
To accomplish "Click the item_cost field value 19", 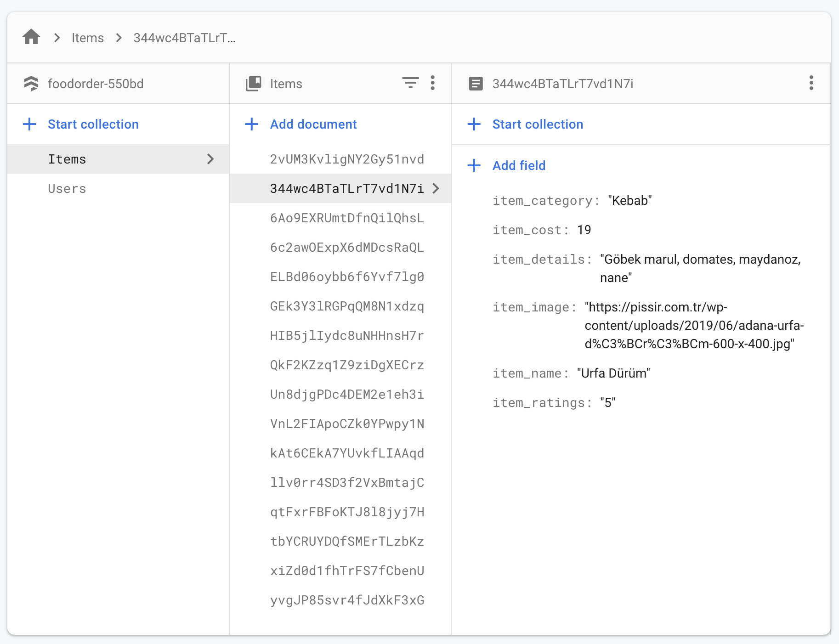I will pyautogui.click(x=584, y=230).
